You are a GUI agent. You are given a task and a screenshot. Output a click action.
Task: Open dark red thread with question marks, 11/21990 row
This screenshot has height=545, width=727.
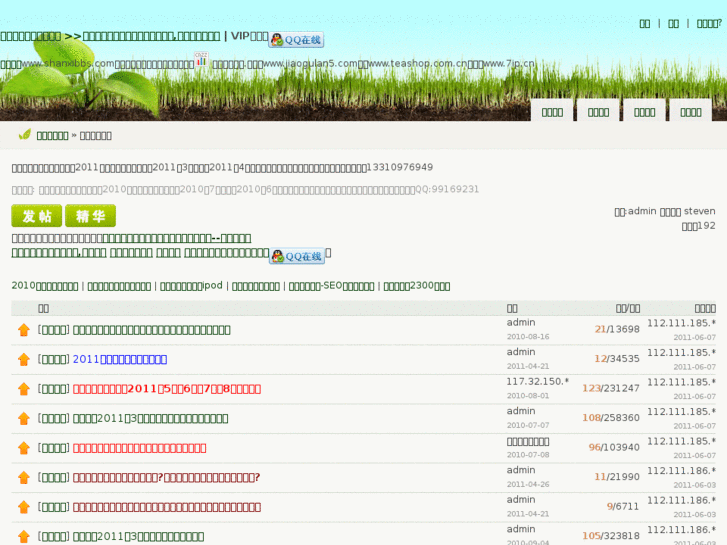tap(166, 477)
